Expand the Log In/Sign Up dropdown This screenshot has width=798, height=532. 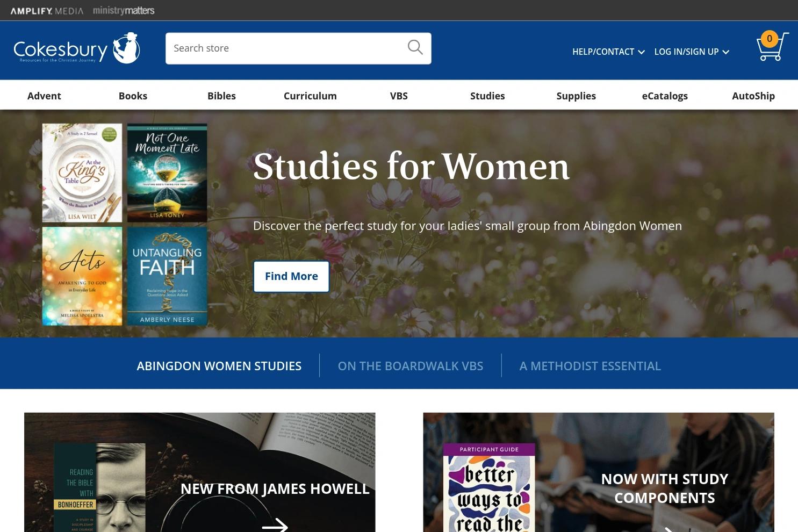[x=692, y=52]
